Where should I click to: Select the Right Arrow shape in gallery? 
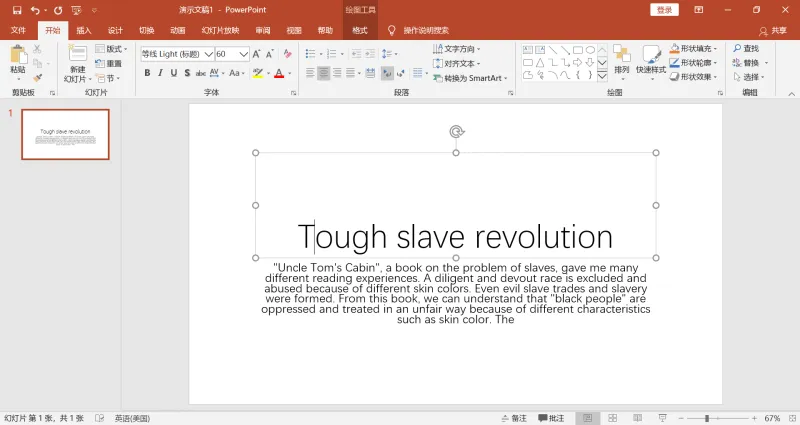578,63
